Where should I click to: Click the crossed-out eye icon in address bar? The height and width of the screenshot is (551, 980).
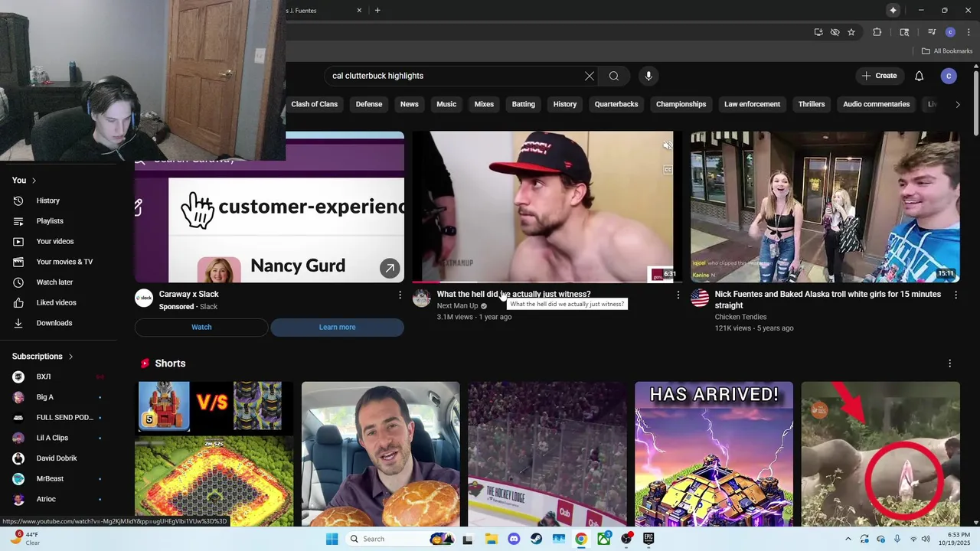coord(835,32)
